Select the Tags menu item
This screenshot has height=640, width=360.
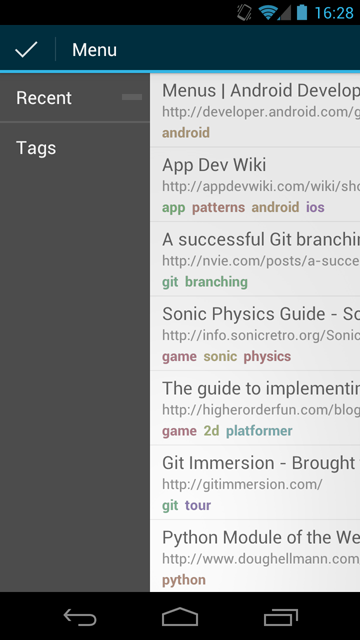coord(75,148)
